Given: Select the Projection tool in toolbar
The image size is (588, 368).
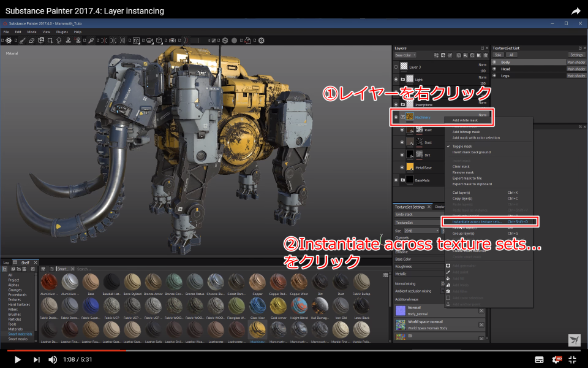Looking at the screenshot, I should coord(41,40).
